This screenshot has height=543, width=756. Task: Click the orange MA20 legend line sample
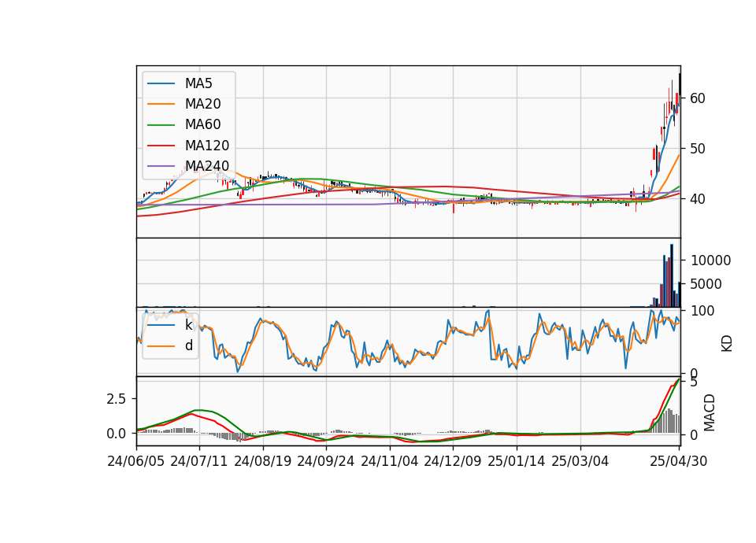pyautogui.click(x=161, y=104)
